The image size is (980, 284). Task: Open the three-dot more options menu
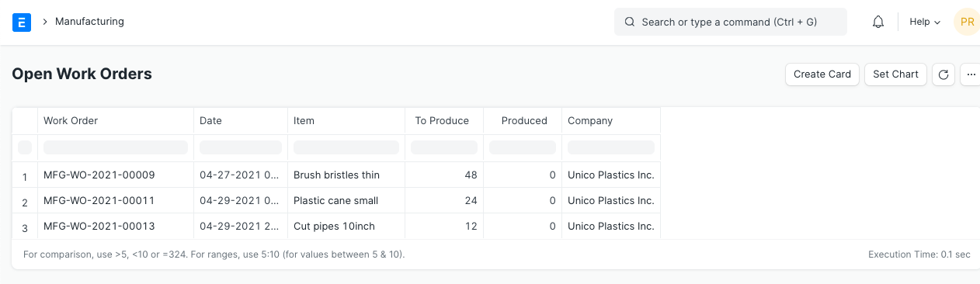tap(971, 74)
